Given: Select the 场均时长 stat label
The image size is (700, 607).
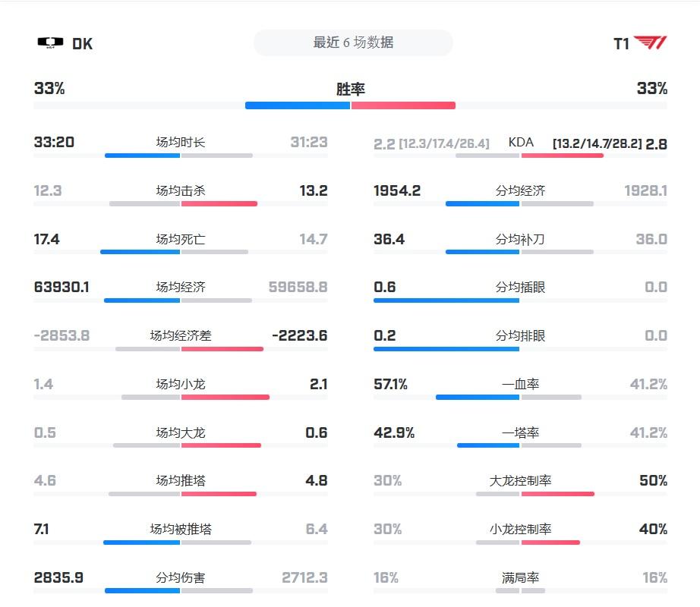Looking at the screenshot, I should (181, 142).
